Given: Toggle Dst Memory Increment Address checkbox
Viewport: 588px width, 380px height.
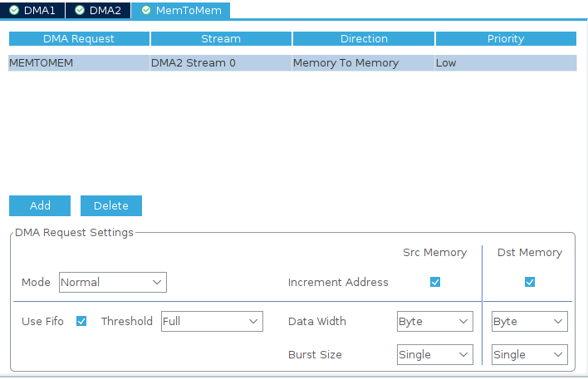Looking at the screenshot, I should (x=530, y=283).
